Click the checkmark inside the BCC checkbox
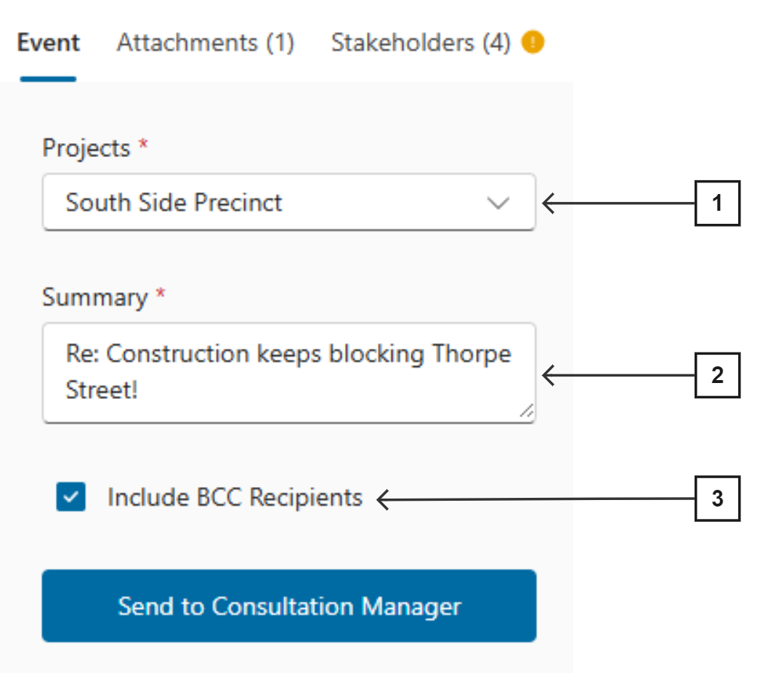This screenshot has height=673, width=784. click(70, 498)
